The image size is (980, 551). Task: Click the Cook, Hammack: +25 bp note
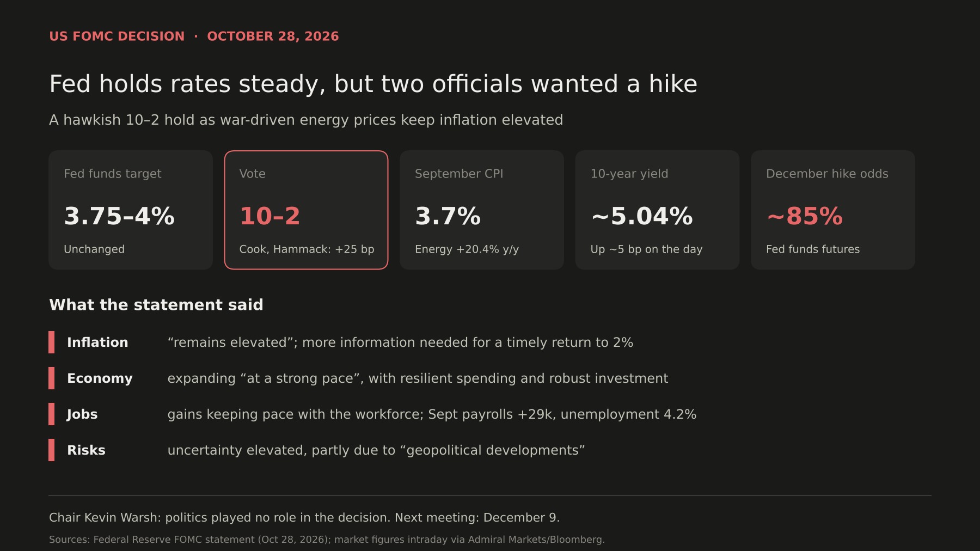point(307,249)
